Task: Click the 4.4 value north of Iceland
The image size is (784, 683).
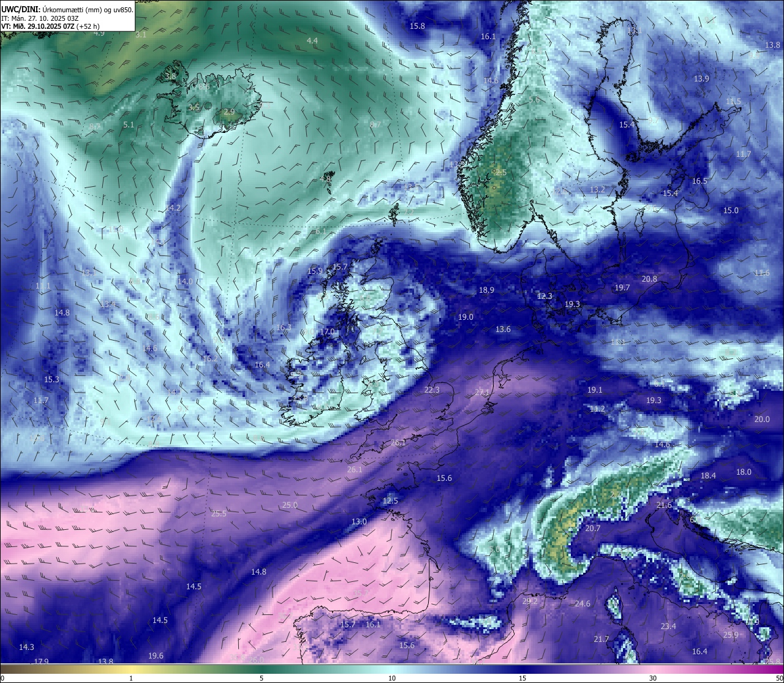Action: tap(312, 40)
